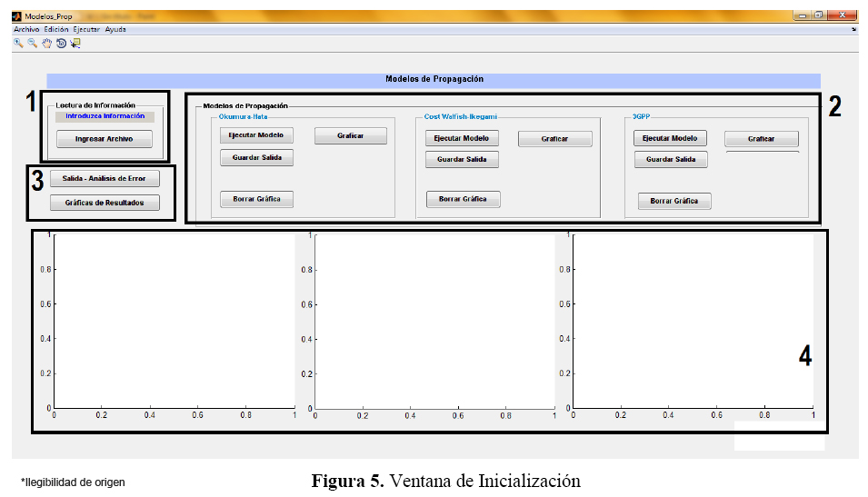The width and height of the screenshot is (868, 497).
Task: Open the Ejecutar menu
Action: (x=87, y=29)
